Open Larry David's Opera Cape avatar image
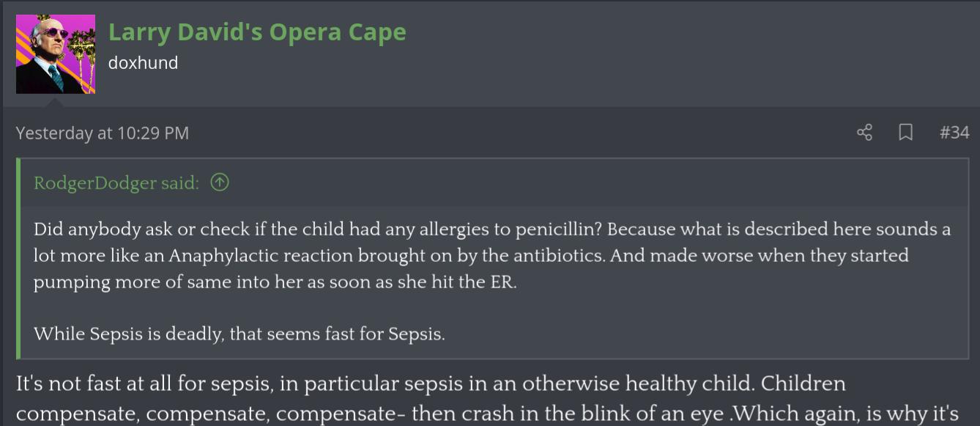This screenshot has width=980, height=426. click(x=56, y=54)
